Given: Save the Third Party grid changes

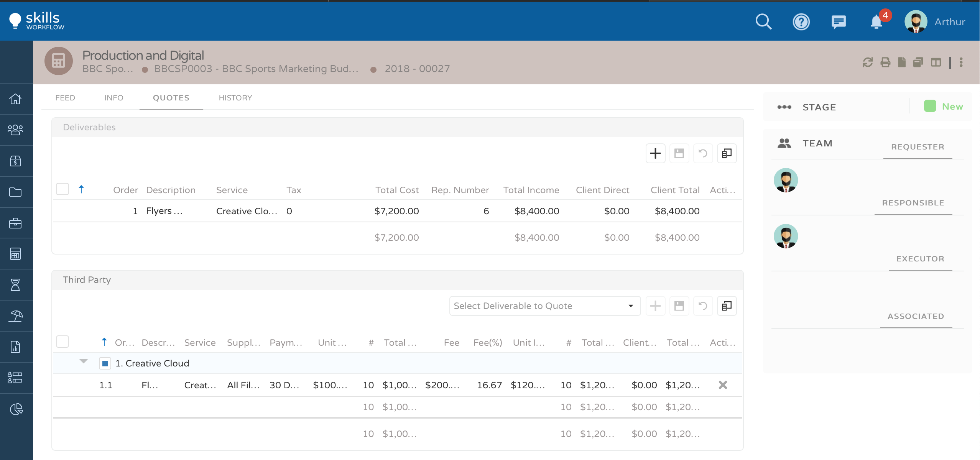Looking at the screenshot, I should [679, 306].
